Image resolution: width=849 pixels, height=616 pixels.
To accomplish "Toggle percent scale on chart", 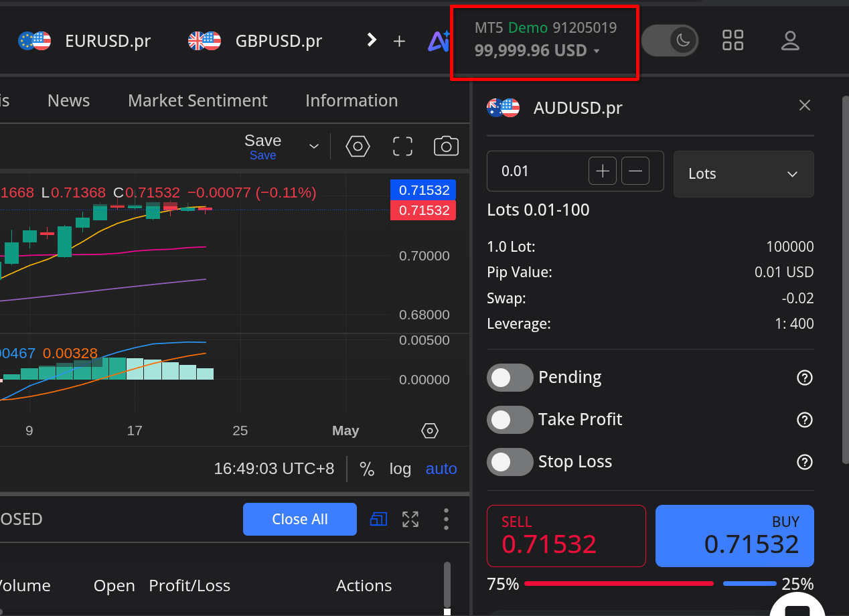I will click(x=367, y=469).
